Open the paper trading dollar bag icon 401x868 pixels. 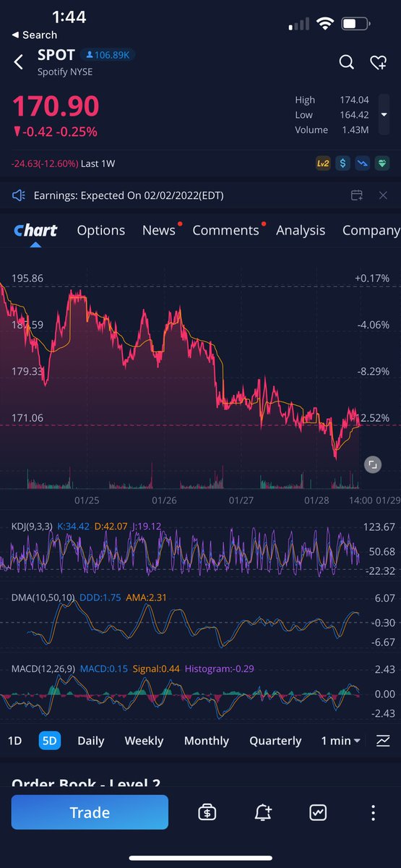[207, 812]
